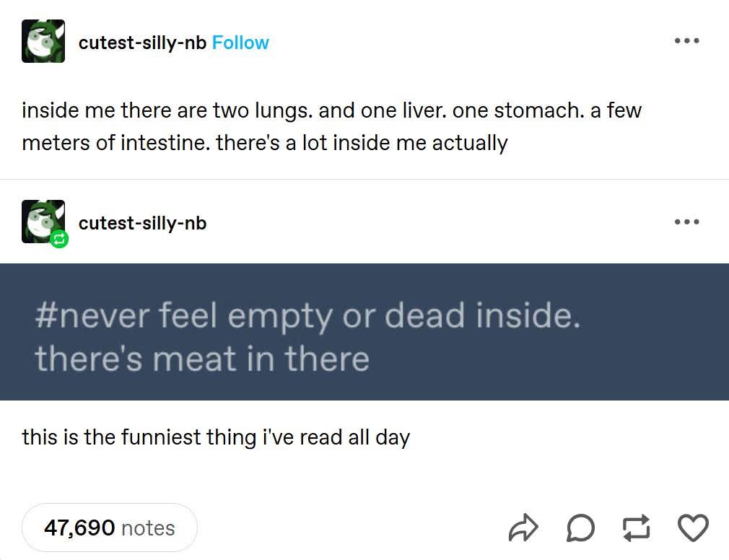Viewport: 729px width, 560px height.
Task: Click the original poster's green avatar
Action: (x=43, y=41)
